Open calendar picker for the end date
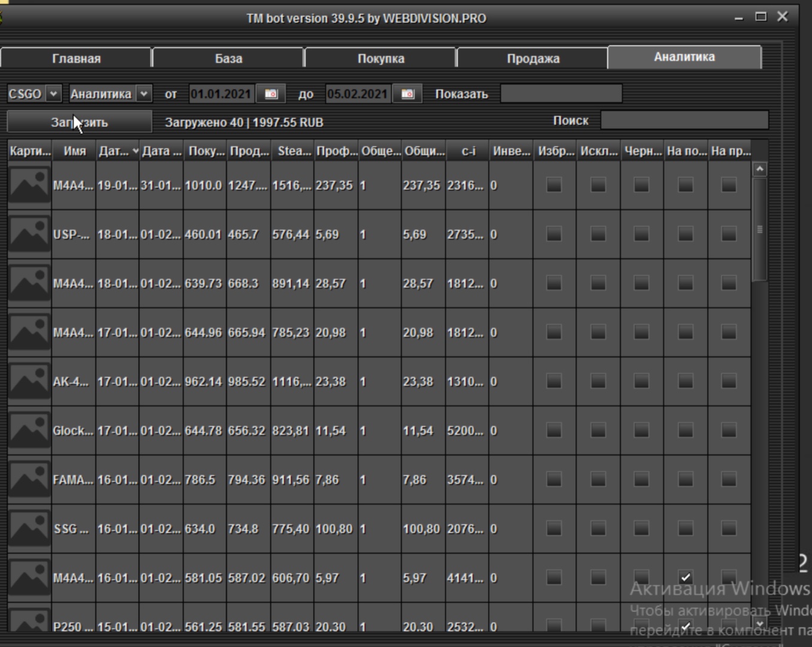Image resolution: width=812 pixels, height=647 pixels. tap(407, 94)
